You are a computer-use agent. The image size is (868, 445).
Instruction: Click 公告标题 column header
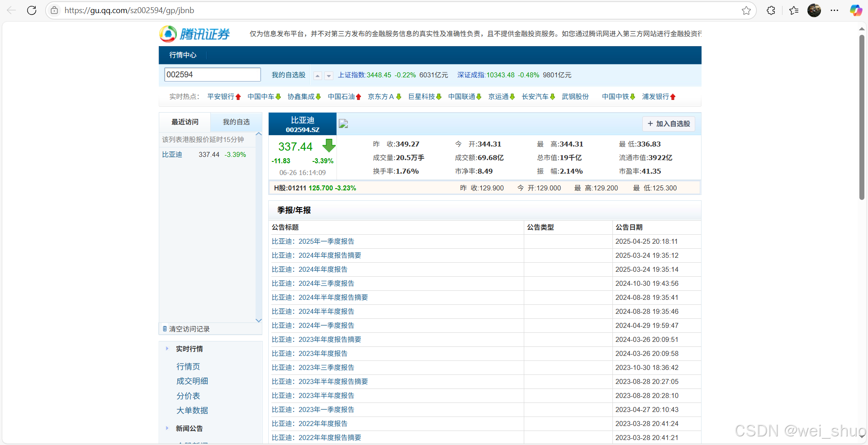click(x=285, y=227)
